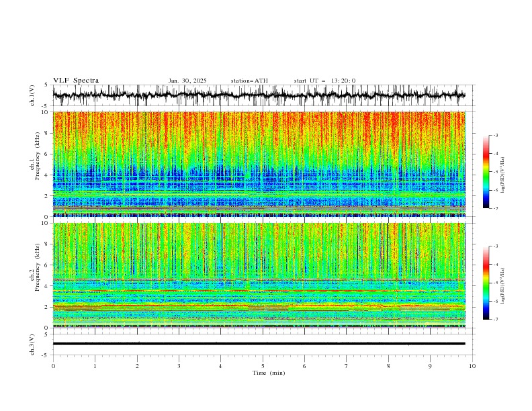Click the "start UT = 13:20:0" text
Image resolution: width=532 pixels, height=411 pixels.
click(x=324, y=81)
